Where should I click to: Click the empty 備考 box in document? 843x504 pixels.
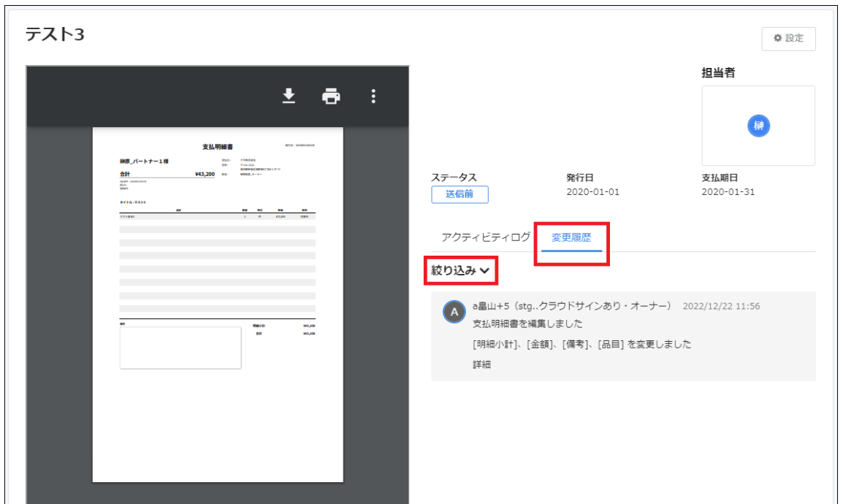(180, 348)
